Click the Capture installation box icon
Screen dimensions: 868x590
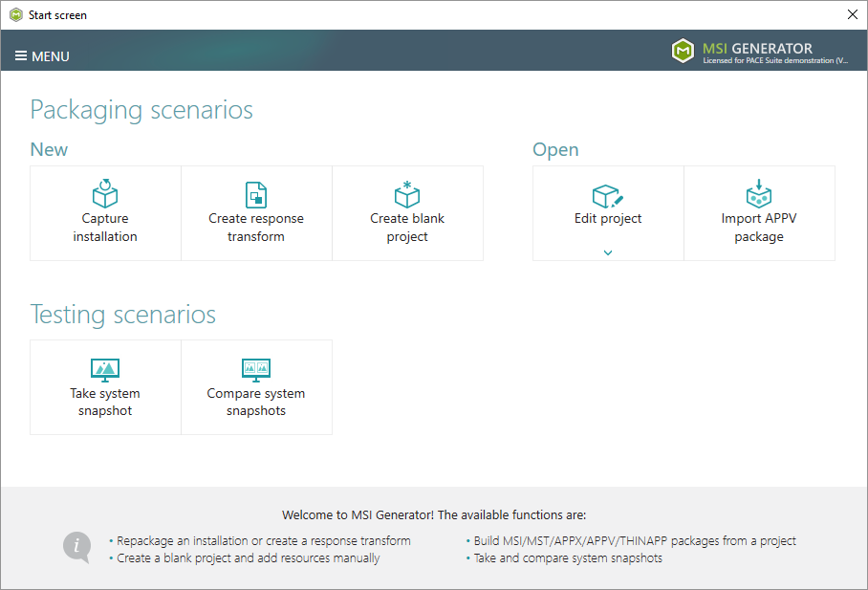coord(104,193)
